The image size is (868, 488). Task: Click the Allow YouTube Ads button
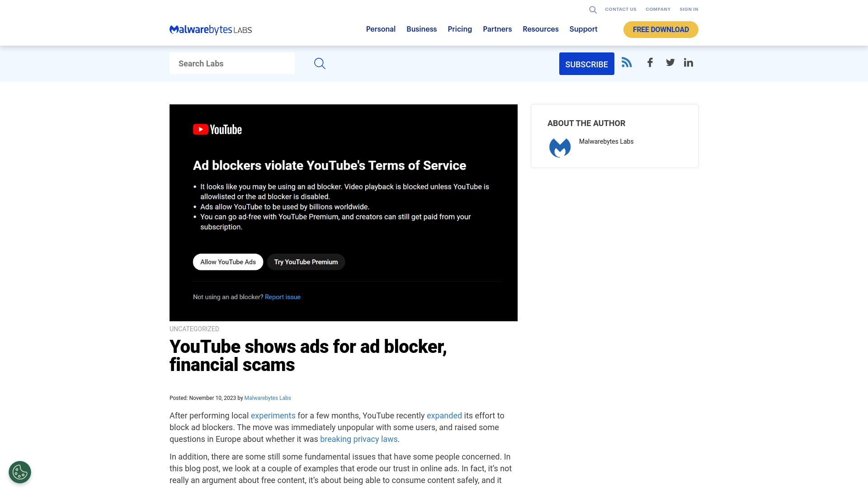228,262
